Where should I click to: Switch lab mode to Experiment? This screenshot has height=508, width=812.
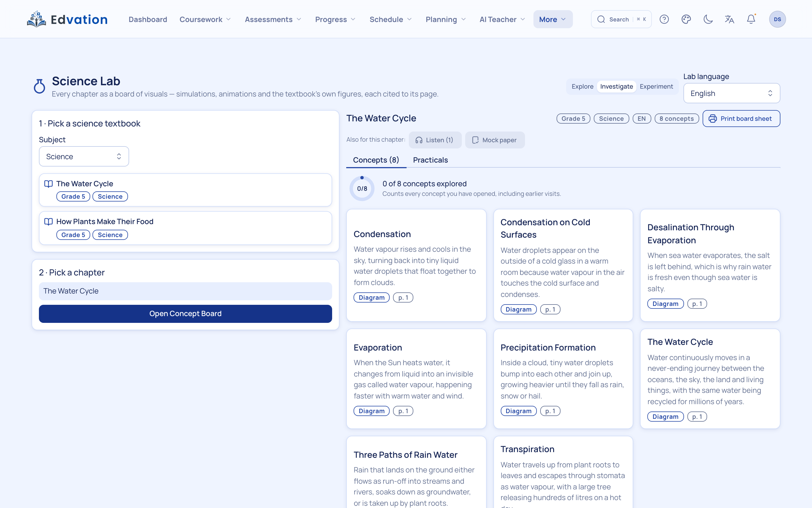click(x=656, y=86)
